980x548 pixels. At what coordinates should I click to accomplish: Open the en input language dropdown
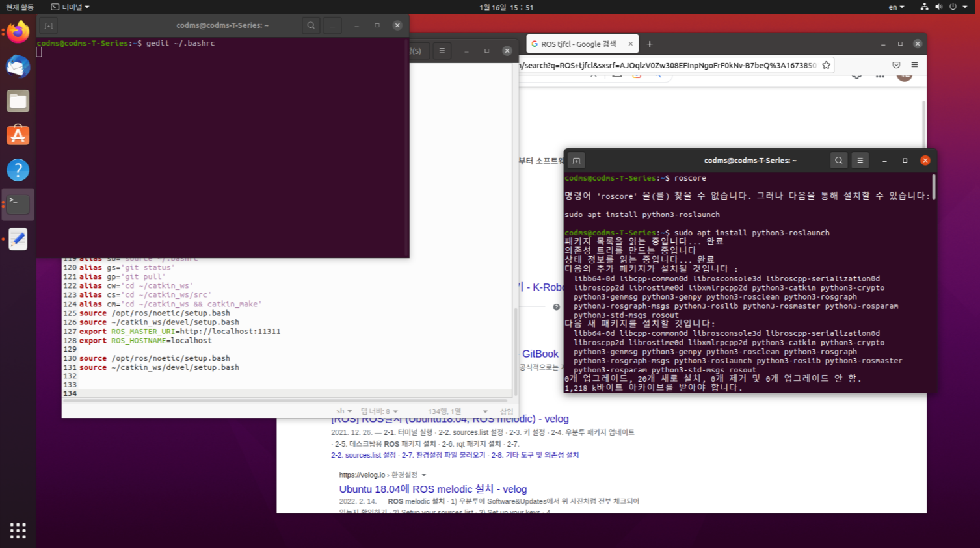(896, 7)
